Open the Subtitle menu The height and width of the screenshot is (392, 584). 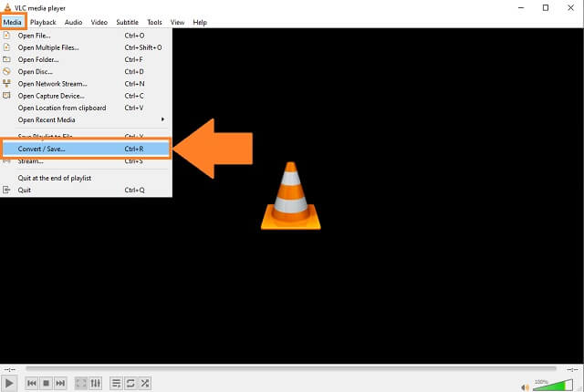pyautogui.click(x=127, y=22)
